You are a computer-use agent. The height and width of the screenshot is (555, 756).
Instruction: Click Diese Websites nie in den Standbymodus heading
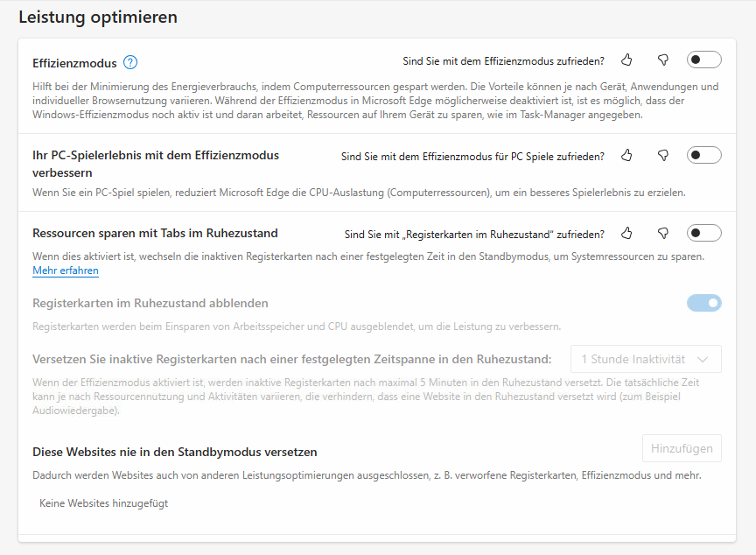pyautogui.click(x=174, y=453)
